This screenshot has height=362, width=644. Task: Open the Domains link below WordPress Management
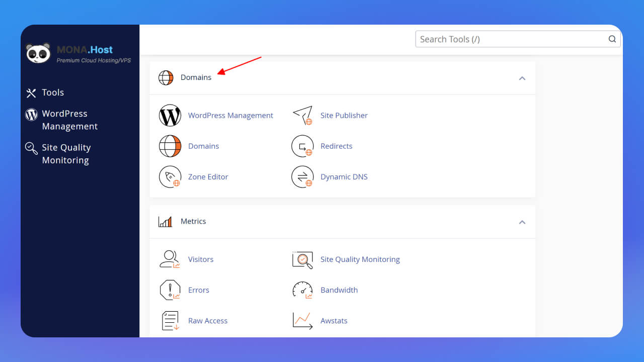coord(203,146)
